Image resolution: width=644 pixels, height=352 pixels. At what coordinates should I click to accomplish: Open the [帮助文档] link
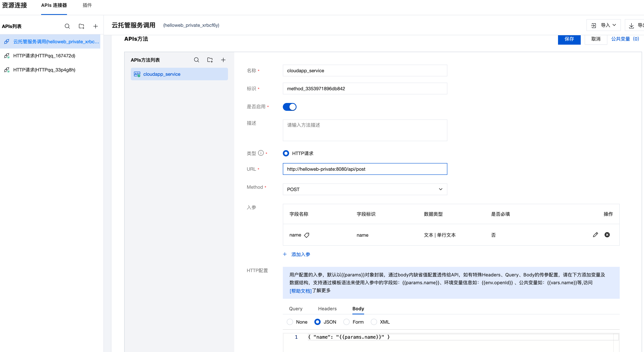(300, 291)
